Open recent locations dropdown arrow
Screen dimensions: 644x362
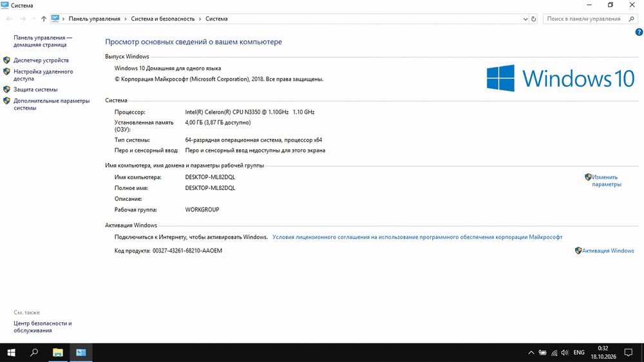33,19
